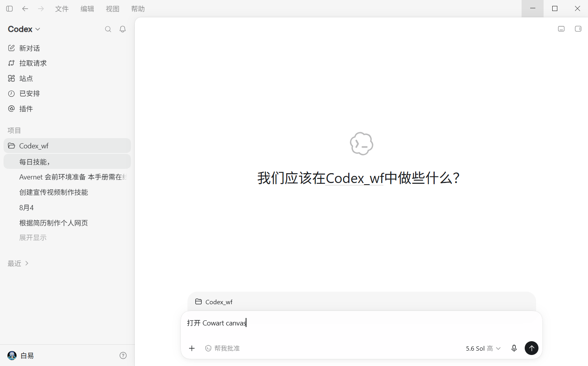Toggle the sidebar panel icon

9,9
